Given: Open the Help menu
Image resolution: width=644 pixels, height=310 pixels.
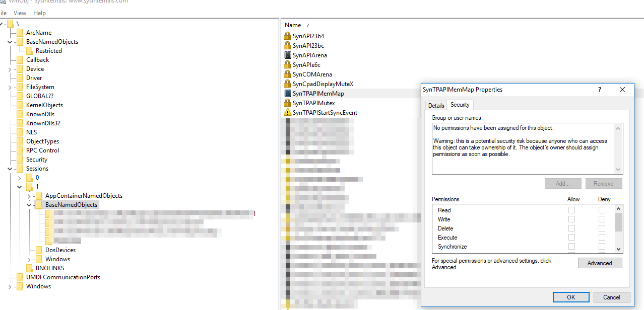Looking at the screenshot, I should point(39,13).
